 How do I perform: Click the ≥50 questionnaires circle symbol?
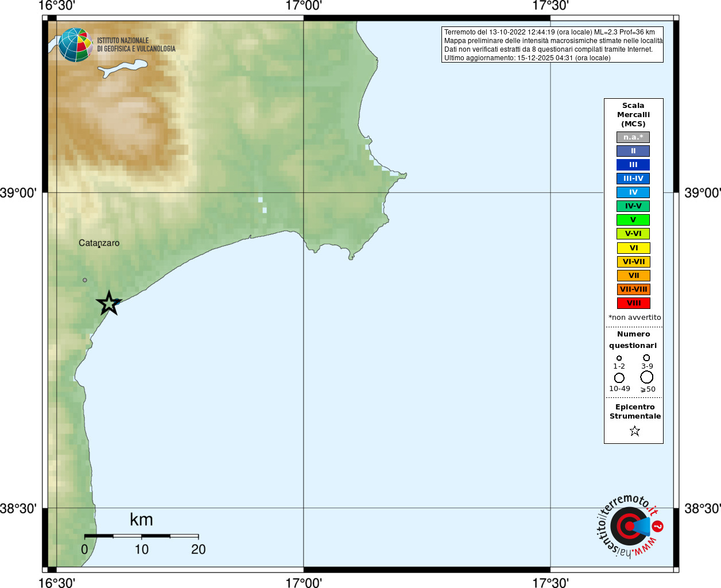646,377
